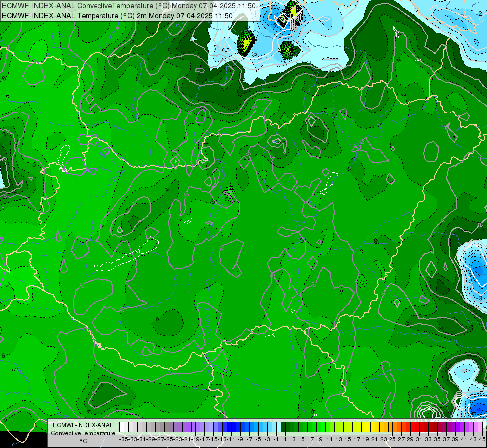Click the 25 value on the legend scale
The width and height of the screenshot is (487, 448).
click(x=392, y=439)
